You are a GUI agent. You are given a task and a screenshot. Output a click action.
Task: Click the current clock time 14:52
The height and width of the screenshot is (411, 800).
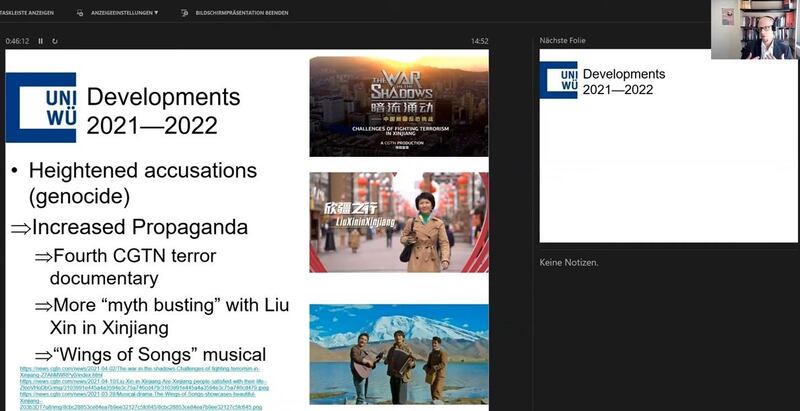(480, 41)
